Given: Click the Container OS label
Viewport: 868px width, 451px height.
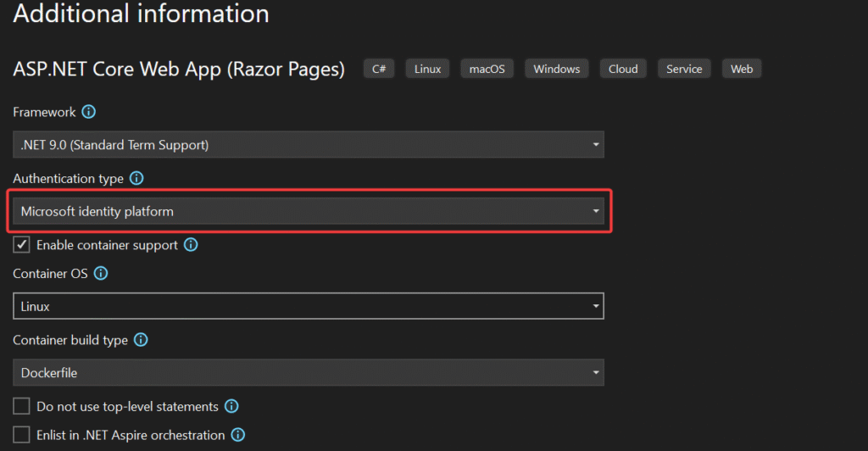Looking at the screenshot, I should pyautogui.click(x=50, y=273).
